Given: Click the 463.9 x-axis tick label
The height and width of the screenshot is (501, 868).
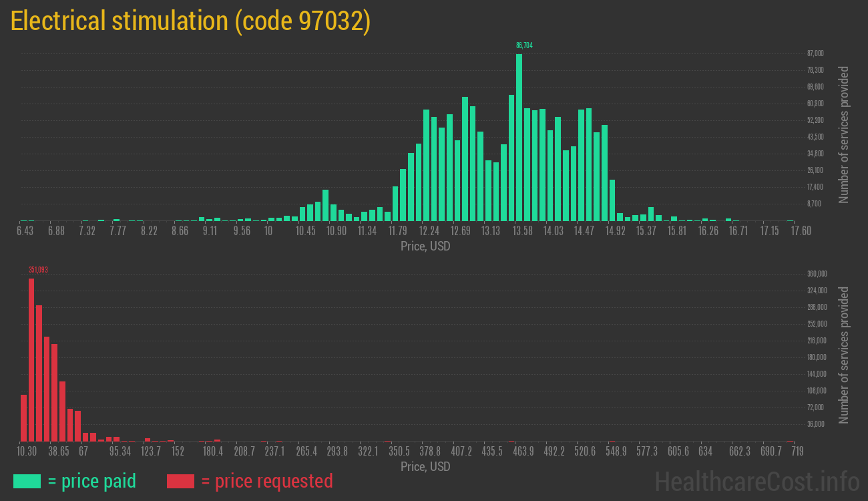Looking at the screenshot, I should (523, 452).
